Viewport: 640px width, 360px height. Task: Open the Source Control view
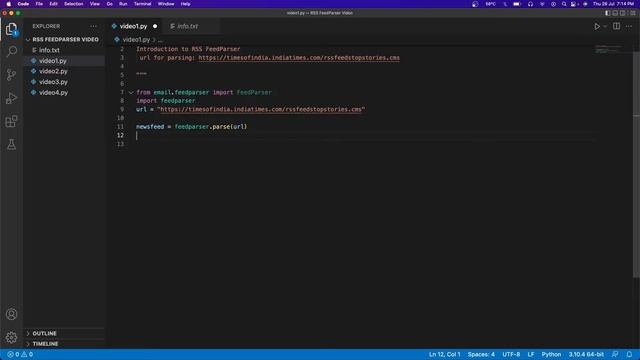[x=11, y=75]
